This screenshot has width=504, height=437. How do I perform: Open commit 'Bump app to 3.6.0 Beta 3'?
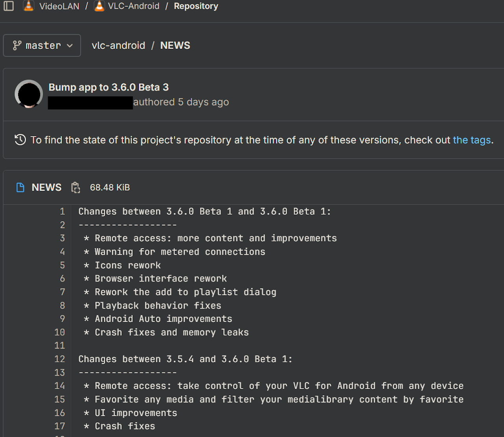tap(108, 87)
